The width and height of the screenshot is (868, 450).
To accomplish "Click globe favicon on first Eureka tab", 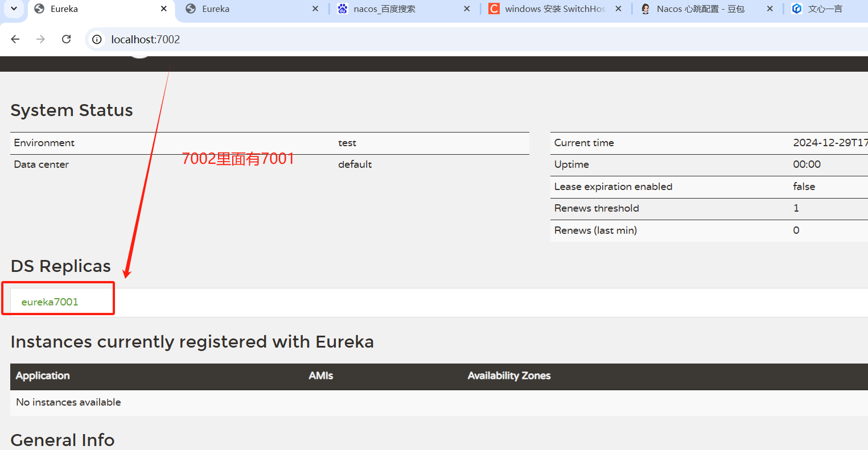I will [39, 9].
